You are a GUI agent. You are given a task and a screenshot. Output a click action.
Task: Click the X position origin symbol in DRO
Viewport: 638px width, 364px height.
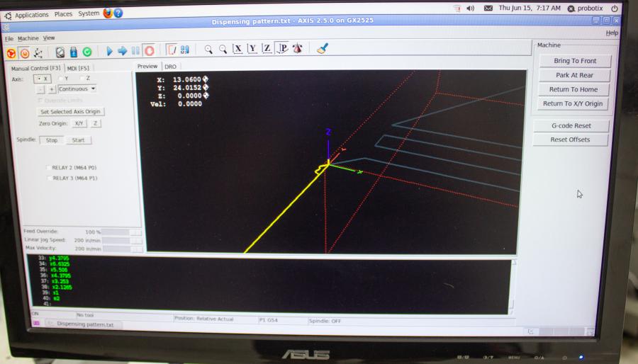pyautogui.click(x=206, y=79)
